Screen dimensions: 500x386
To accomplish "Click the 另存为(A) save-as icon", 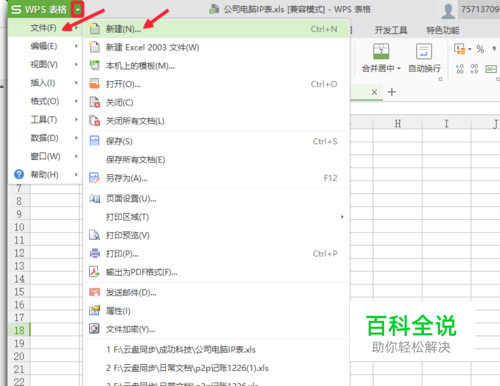I will click(95, 178).
